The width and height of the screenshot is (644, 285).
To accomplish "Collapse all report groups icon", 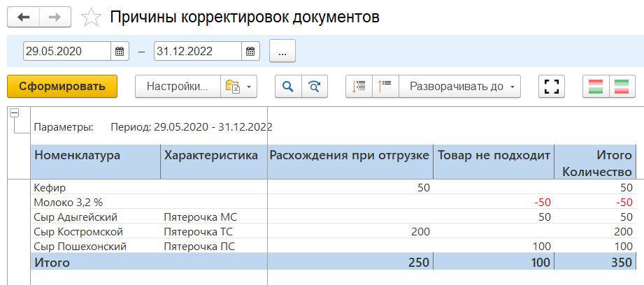I will click(x=359, y=87).
